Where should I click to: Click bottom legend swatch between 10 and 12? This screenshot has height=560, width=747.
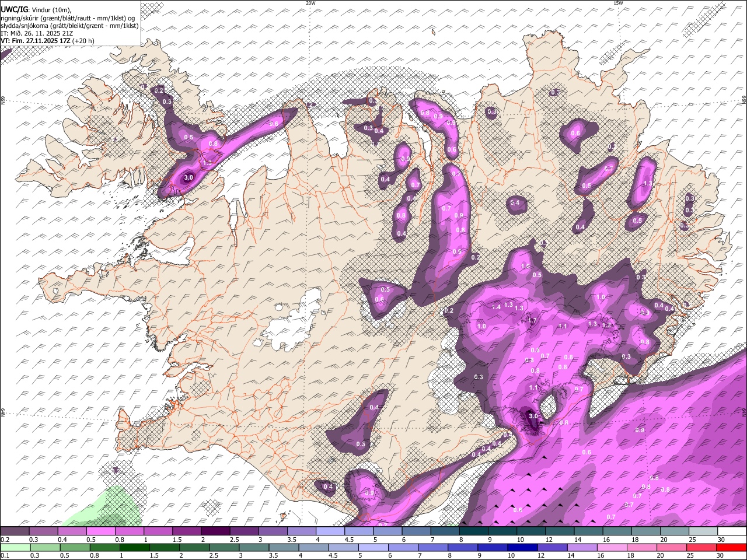pyautogui.click(x=521, y=547)
